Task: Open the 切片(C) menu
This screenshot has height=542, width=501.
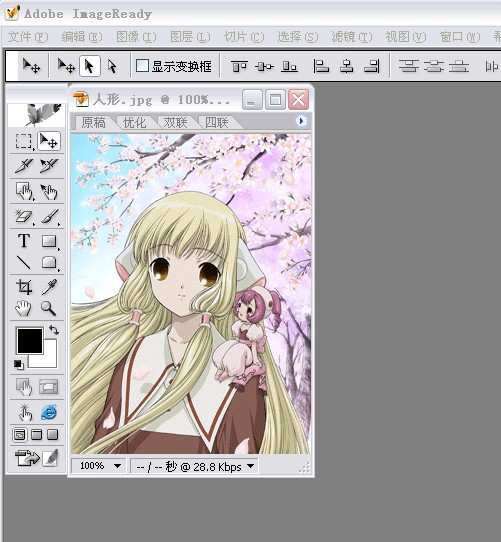Action: pos(244,37)
